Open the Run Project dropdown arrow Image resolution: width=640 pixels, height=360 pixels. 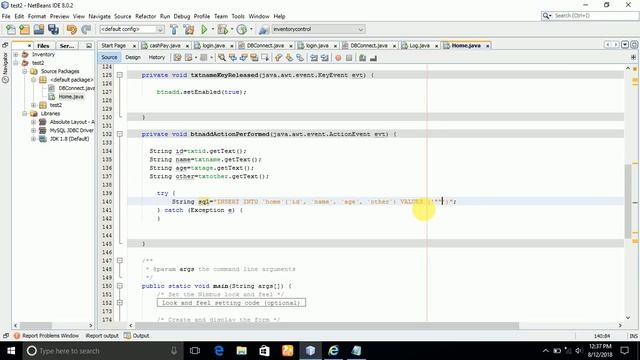212,29
